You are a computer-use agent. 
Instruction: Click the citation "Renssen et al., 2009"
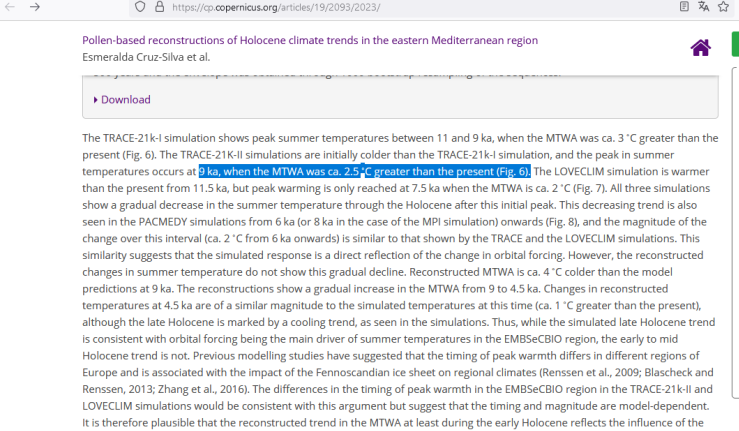pyautogui.click(x=591, y=373)
